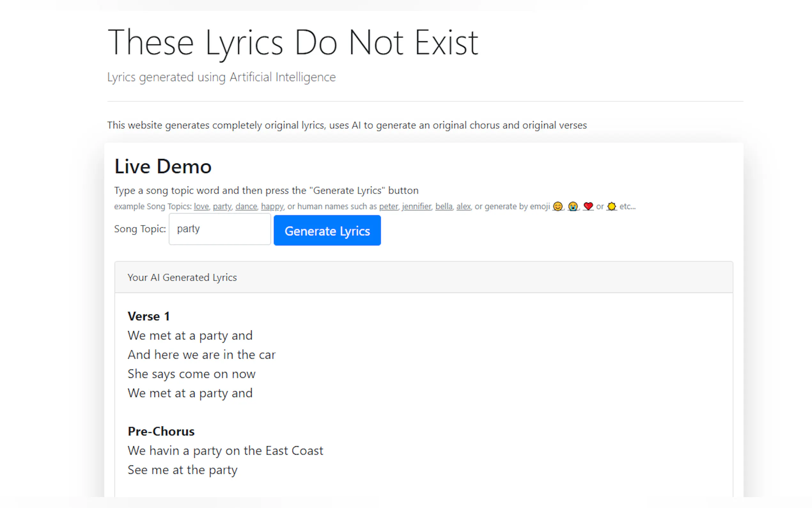Click the lyric line 'She says come on now'

pyautogui.click(x=191, y=374)
